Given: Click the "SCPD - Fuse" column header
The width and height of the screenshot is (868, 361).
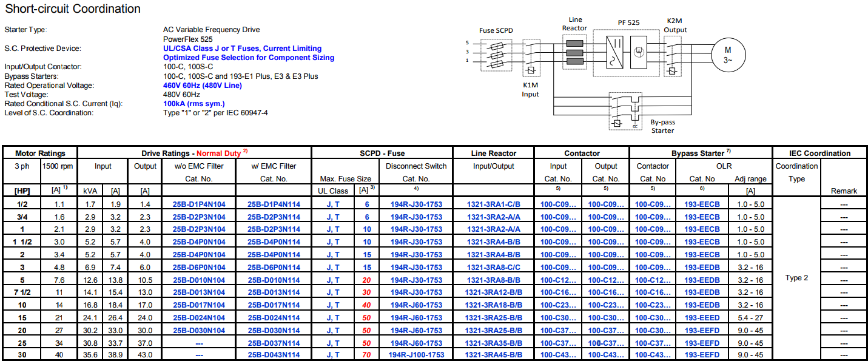Looking at the screenshot, I should (382, 154).
